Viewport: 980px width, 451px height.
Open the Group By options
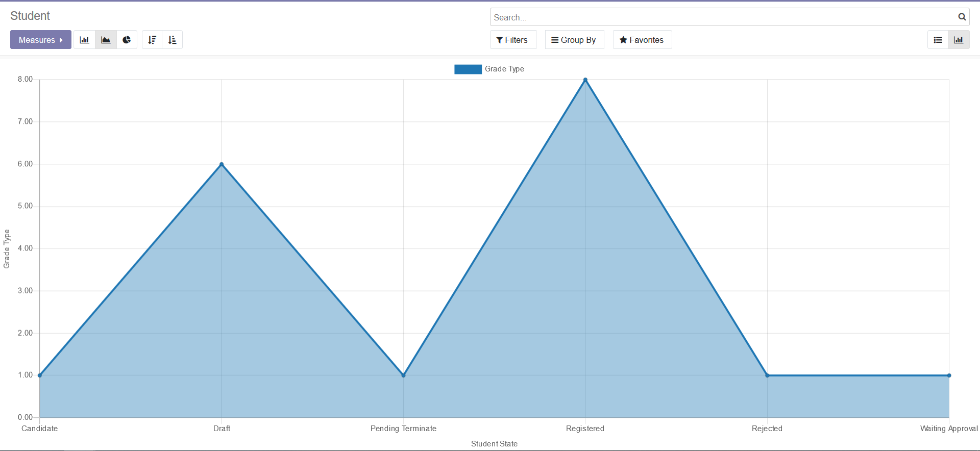click(x=574, y=40)
